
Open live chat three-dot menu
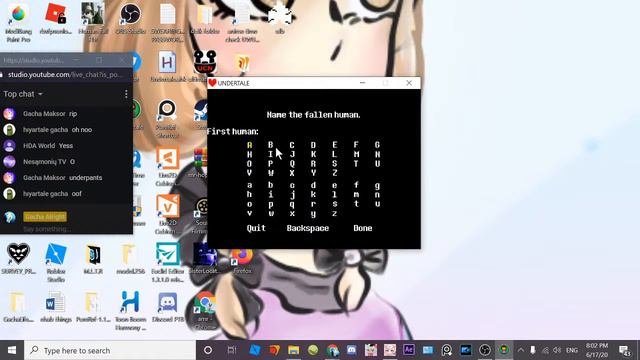point(126,94)
